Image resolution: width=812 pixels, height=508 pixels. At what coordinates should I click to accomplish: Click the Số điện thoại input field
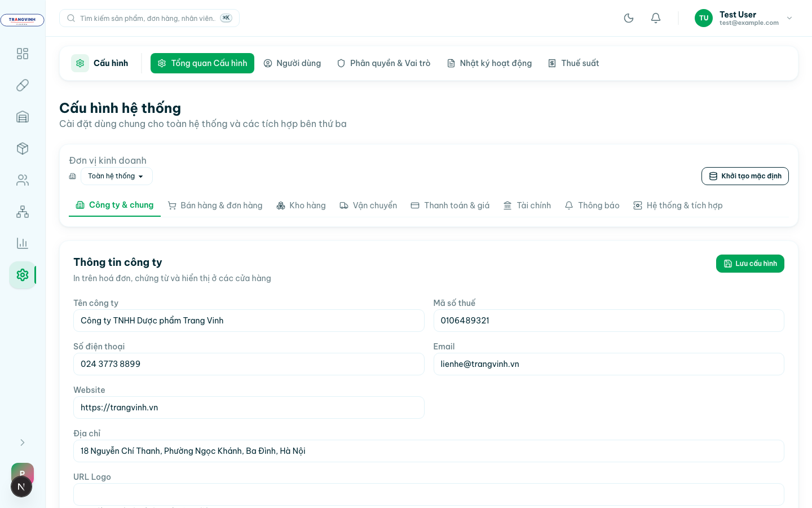point(249,364)
